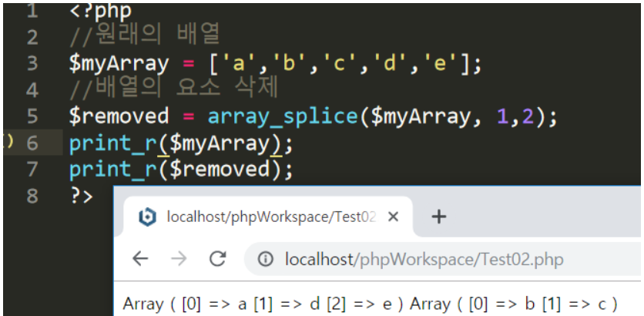The width and height of the screenshot is (644, 316).
Task: Click the page output text starting 'Array ( [0] => a'
Action: point(370,304)
